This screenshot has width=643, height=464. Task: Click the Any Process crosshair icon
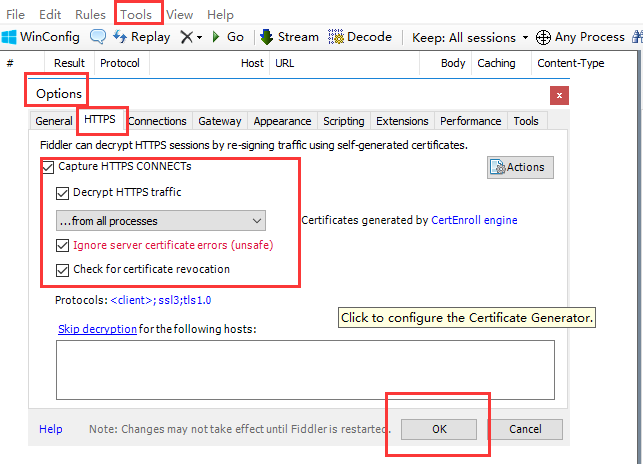pyautogui.click(x=543, y=37)
